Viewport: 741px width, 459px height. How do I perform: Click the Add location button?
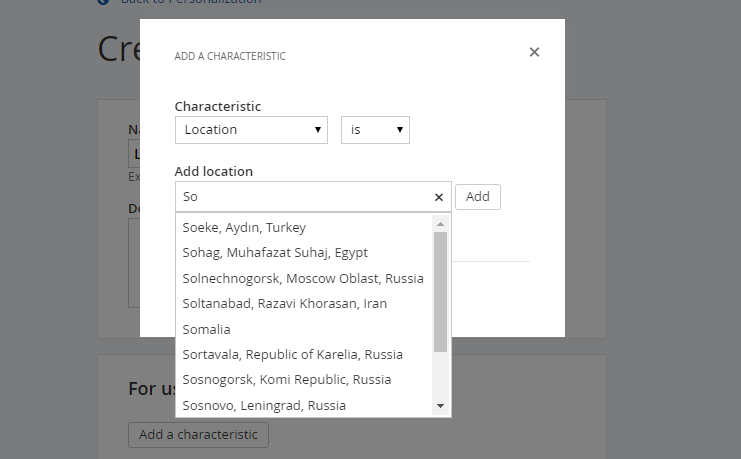pyautogui.click(x=478, y=197)
